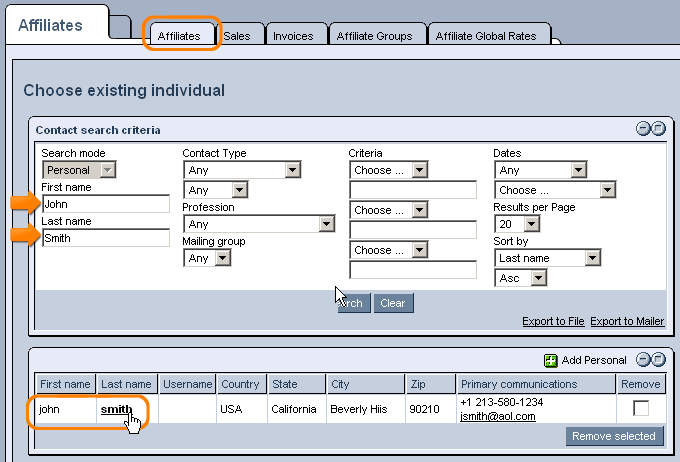
Task: Collapse the Contact search criteria panel
Action: [643, 129]
